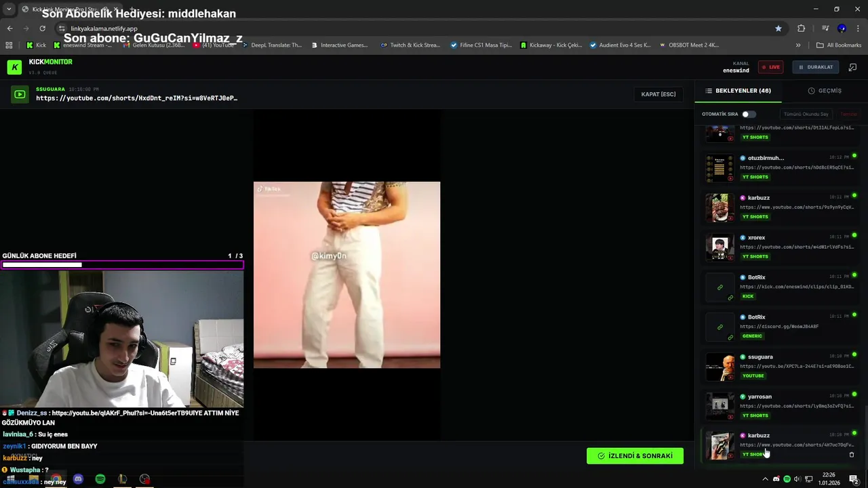This screenshot has width=868, height=488.
Task: Bookmark this page with the star icon
Action: (x=778, y=28)
